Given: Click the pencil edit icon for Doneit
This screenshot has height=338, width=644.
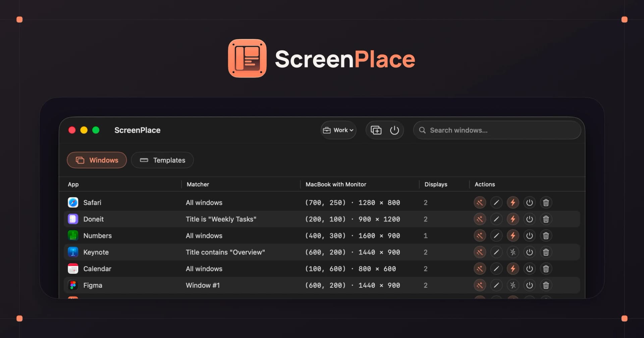Looking at the screenshot, I should (496, 219).
